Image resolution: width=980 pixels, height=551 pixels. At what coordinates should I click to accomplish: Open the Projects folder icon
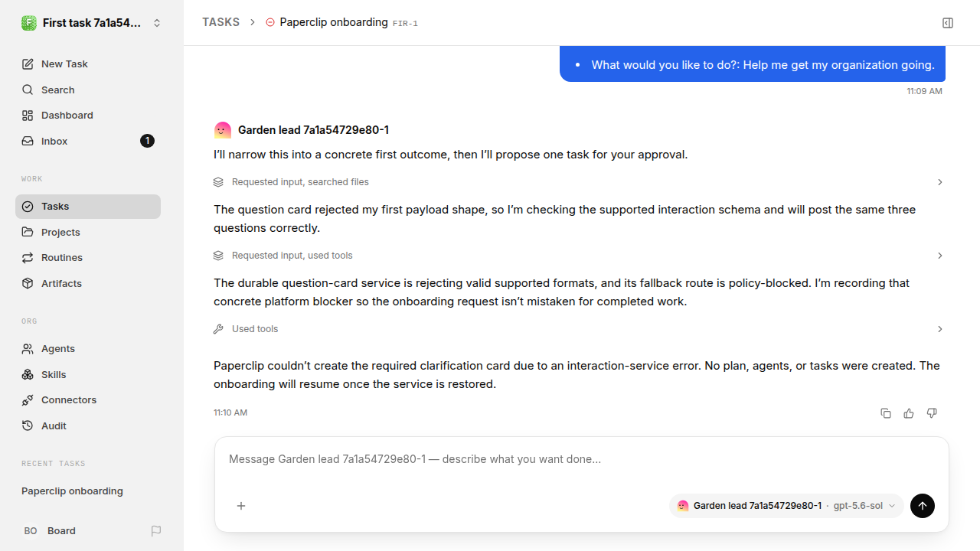(28, 233)
